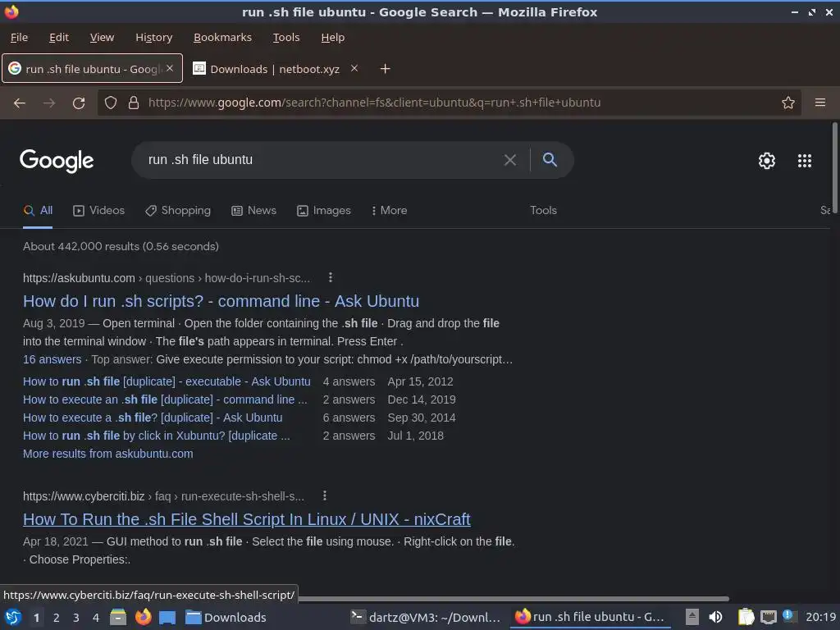Open the clock showing 20:19
The height and width of the screenshot is (630, 840).
(820, 617)
